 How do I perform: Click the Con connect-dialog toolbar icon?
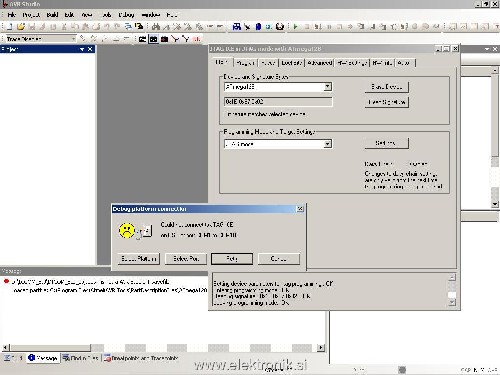coord(236,27)
